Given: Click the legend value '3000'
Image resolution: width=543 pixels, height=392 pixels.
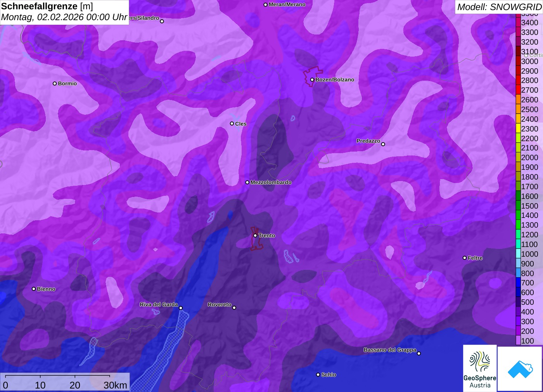Looking at the screenshot, I should [530, 61].
